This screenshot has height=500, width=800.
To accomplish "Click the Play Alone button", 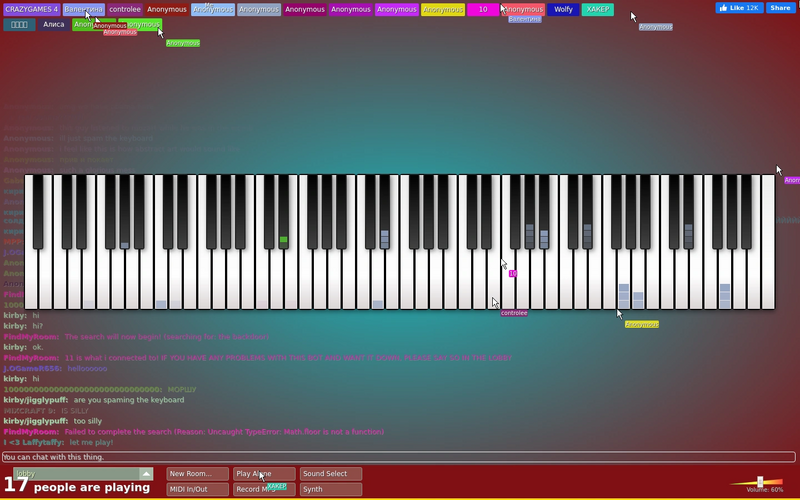I will [x=264, y=474].
